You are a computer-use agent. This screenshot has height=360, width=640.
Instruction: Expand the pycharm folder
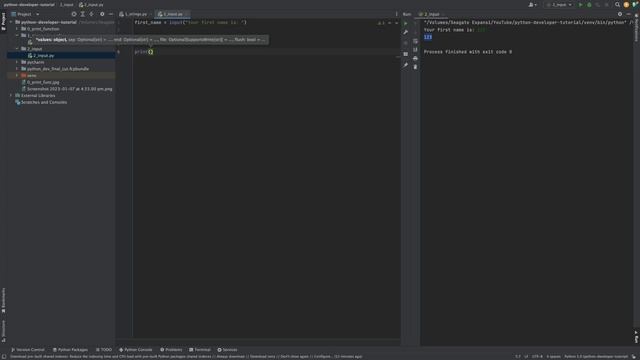(x=17, y=62)
